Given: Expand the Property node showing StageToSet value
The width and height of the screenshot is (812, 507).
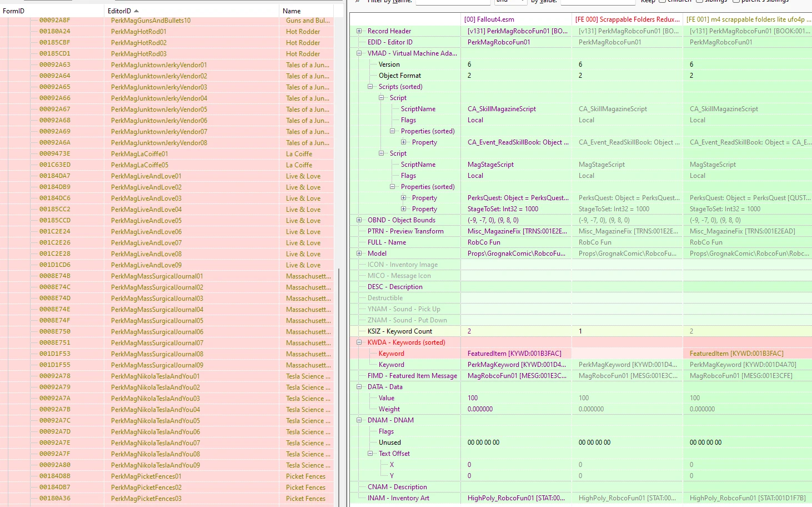Looking at the screenshot, I should (x=403, y=209).
